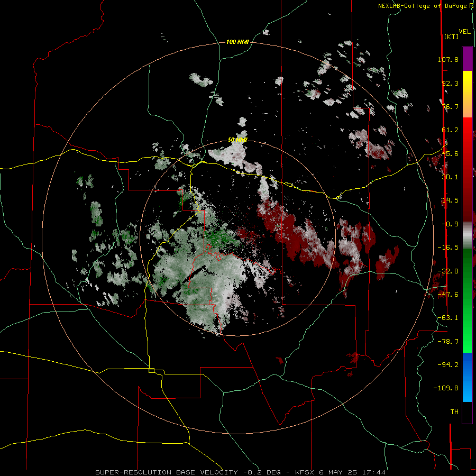Viewport: 476px width, 476px height.
Task: Select the 61.2 legend value
Action: tap(450, 130)
